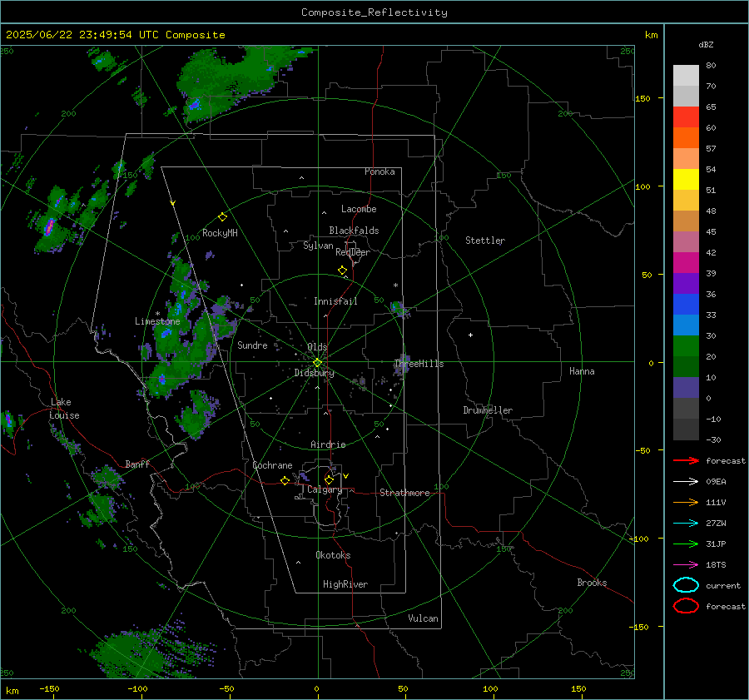
Task: Click the Hanna label
Action: 582,371
